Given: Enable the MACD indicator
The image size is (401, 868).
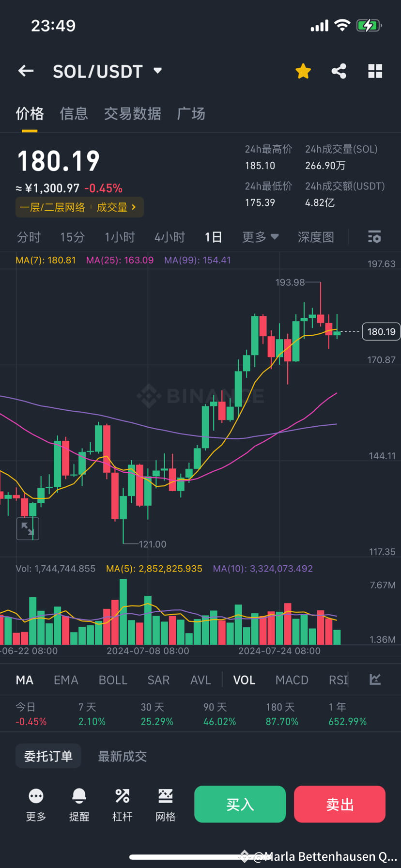Looking at the screenshot, I should coord(292,680).
